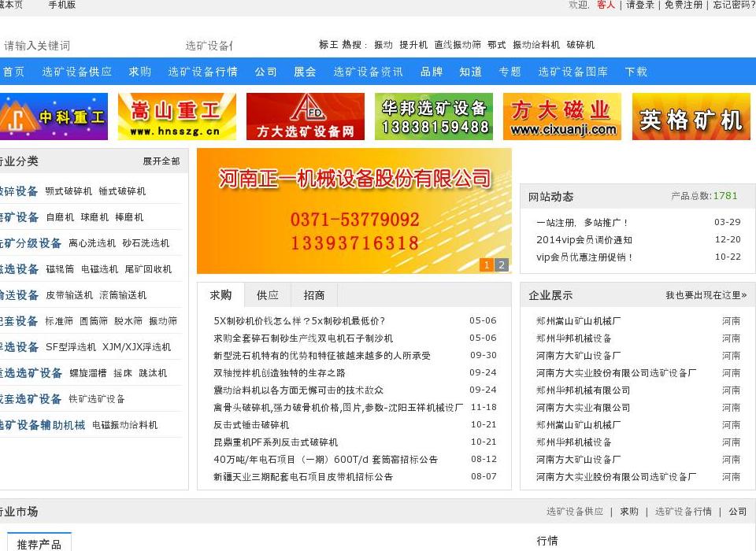Open 专题 navigation item
The height and width of the screenshot is (551, 756).
(510, 72)
